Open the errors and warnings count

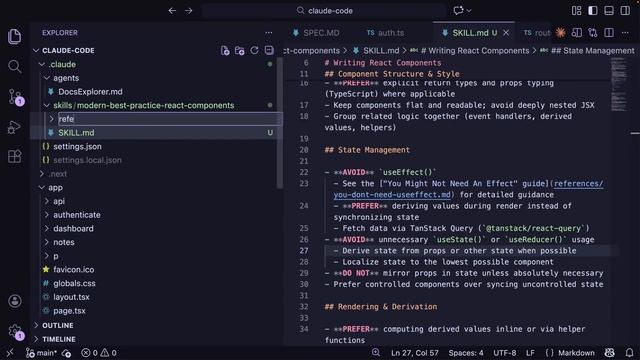pos(99,353)
